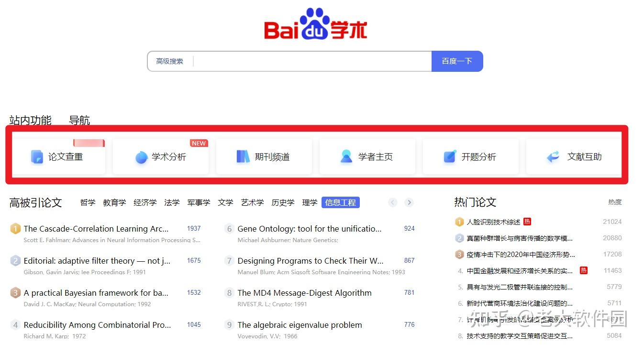Click citation count 1937

coord(194,228)
